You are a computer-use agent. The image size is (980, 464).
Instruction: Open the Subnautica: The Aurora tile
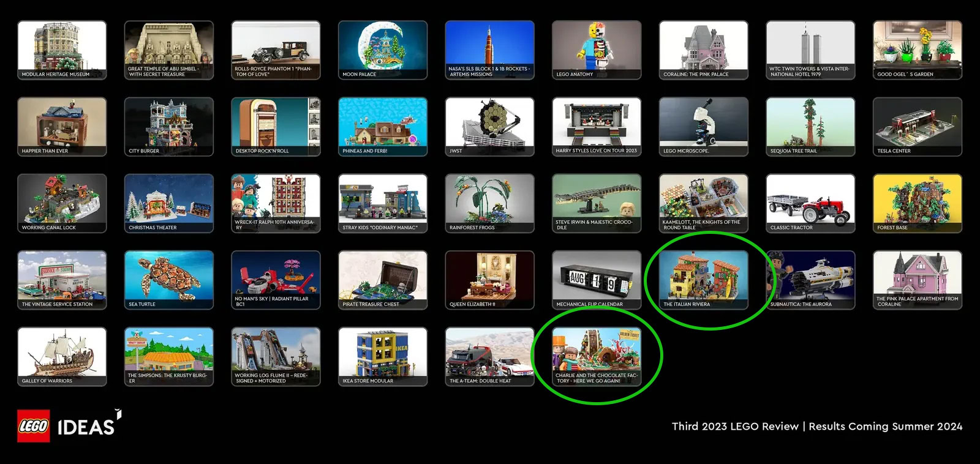pyautogui.click(x=810, y=279)
